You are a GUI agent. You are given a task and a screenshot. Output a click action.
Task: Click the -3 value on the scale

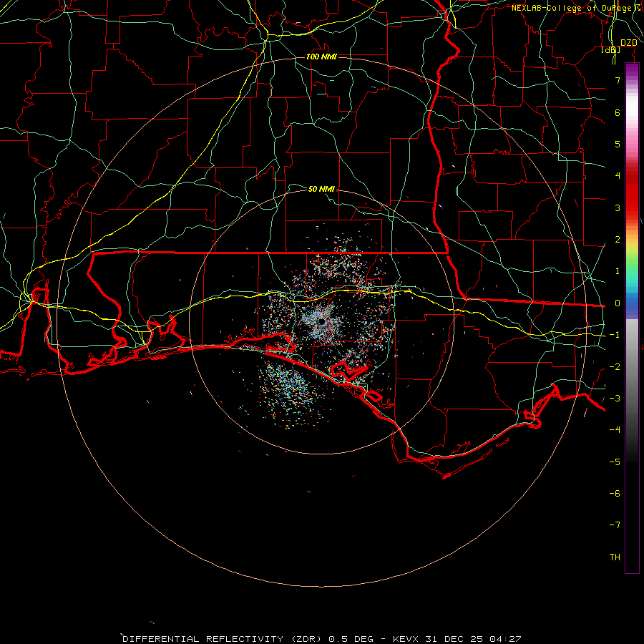[615, 399]
